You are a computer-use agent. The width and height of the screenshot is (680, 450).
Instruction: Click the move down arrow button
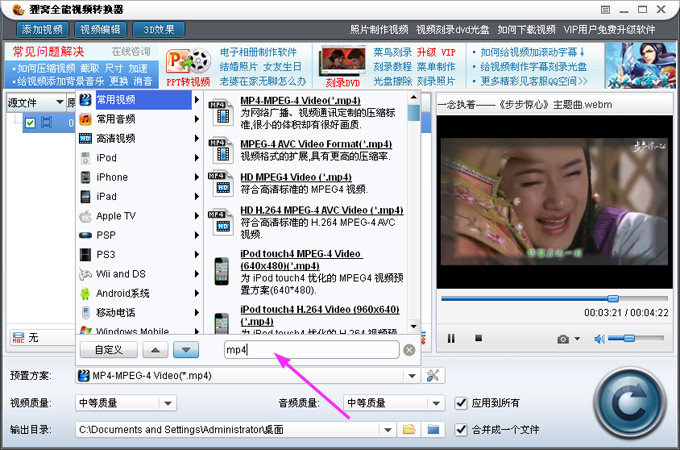click(x=186, y=350)
